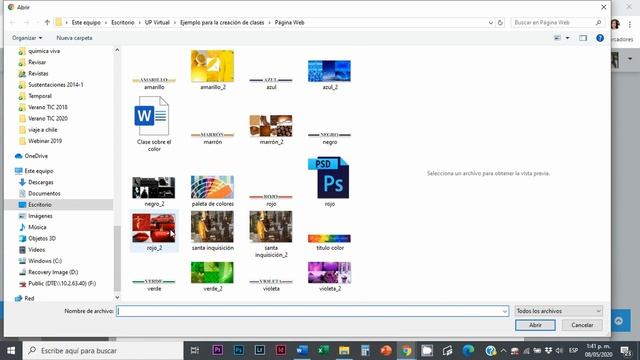Select Windows (C:) drive in the sidebar
Screen dimensions: 640x360
(x=45, y=261)
